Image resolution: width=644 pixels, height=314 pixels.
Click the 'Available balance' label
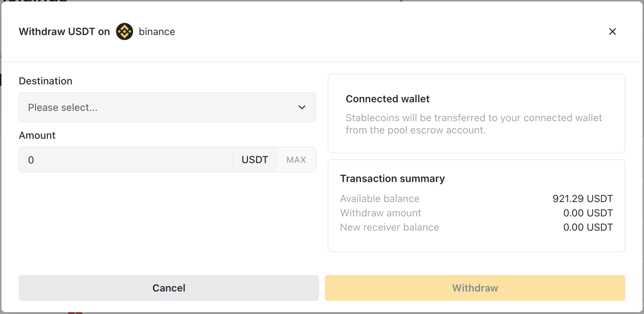(x=380, y=199)
